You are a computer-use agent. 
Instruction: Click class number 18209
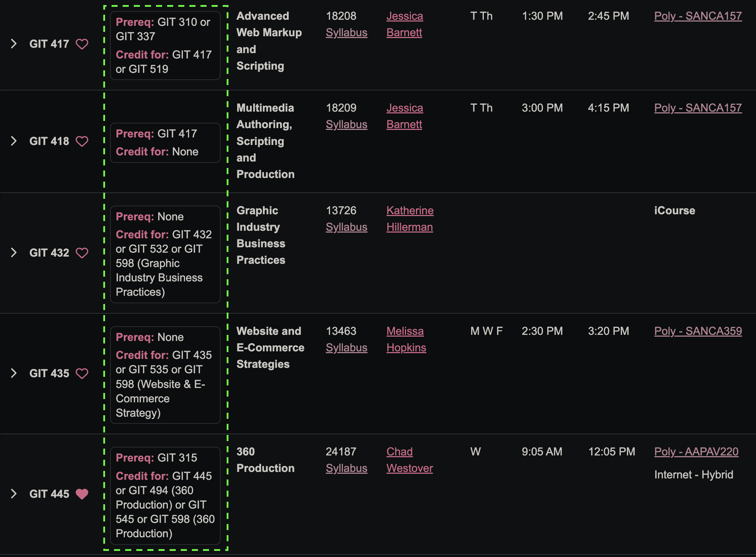click(341, 108)
